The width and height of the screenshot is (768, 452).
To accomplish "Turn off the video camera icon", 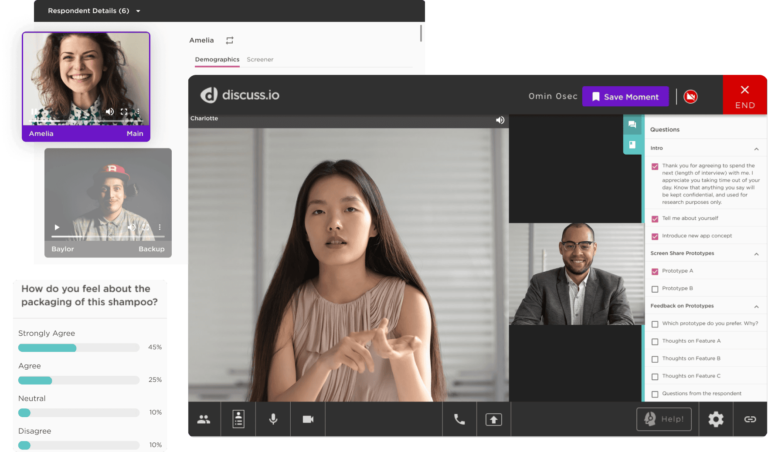I will 308,419.
